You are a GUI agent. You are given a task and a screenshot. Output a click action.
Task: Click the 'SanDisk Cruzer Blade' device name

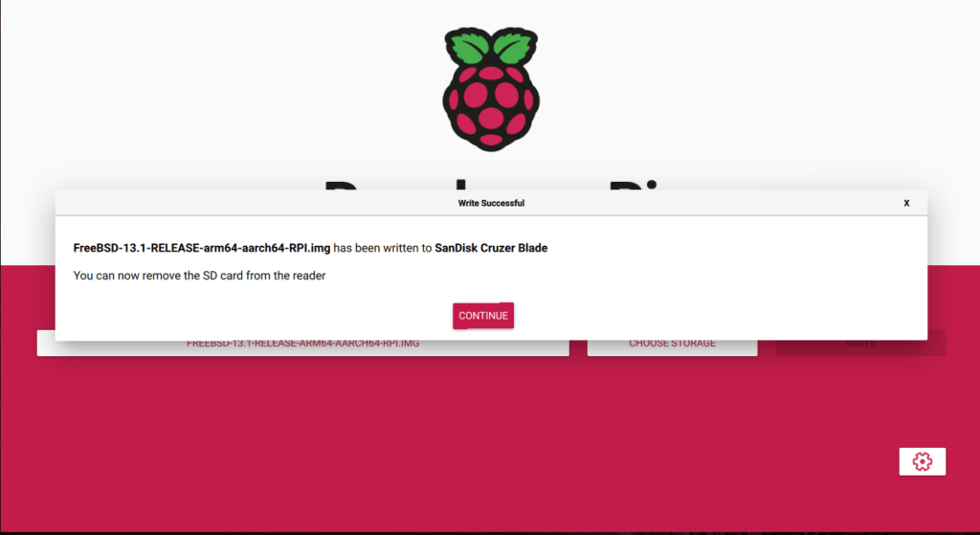(491, 248)
